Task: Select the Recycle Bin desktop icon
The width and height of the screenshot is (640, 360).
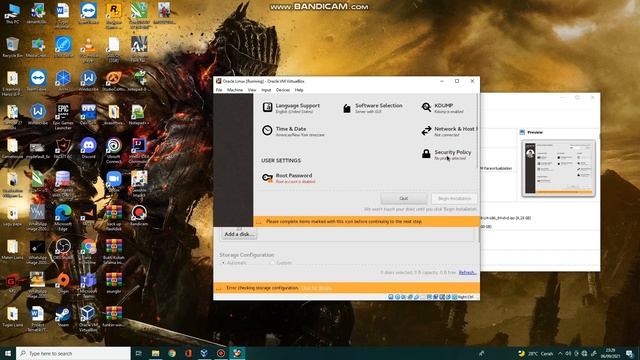Action: [12, 47]
